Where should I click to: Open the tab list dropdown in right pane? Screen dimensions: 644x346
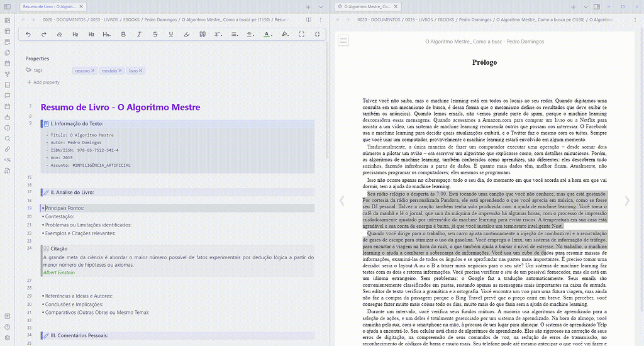586,7
